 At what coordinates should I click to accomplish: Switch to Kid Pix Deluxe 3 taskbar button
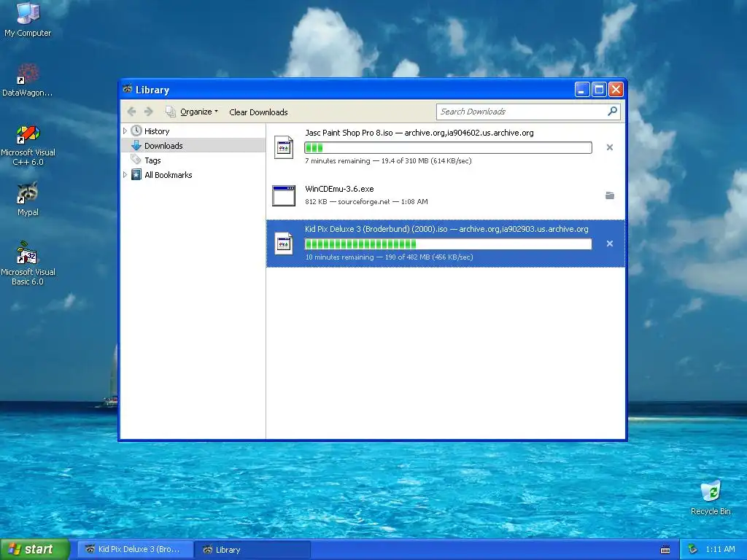(x=134, y=550)
